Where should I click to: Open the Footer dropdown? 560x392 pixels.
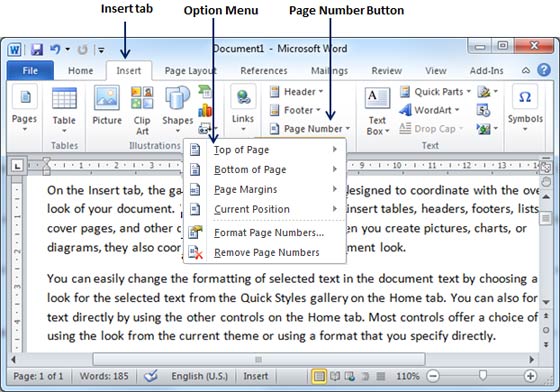[295, 110]
